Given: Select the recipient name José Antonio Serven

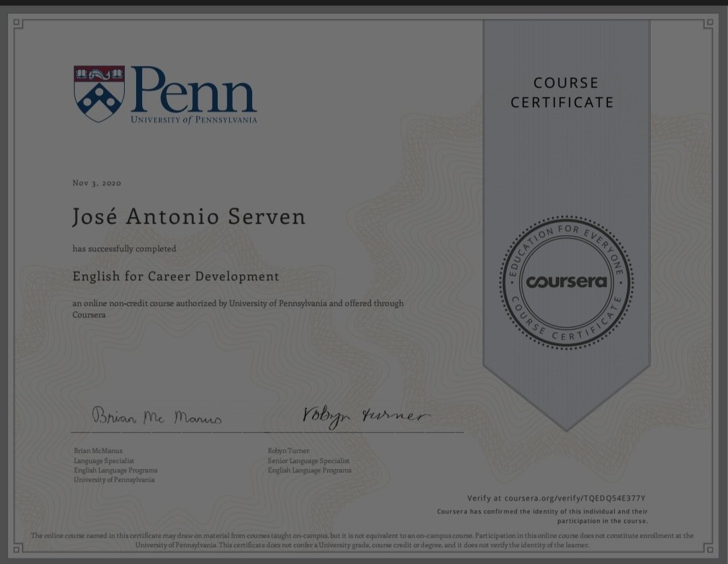Looking at the screenshot, I should pos(188,217).
